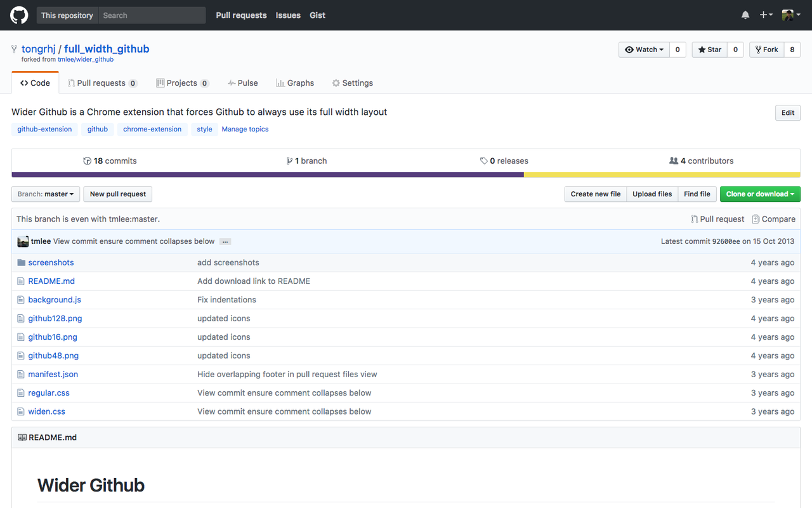
Task: Open the github topic tag
Action: 98,129
